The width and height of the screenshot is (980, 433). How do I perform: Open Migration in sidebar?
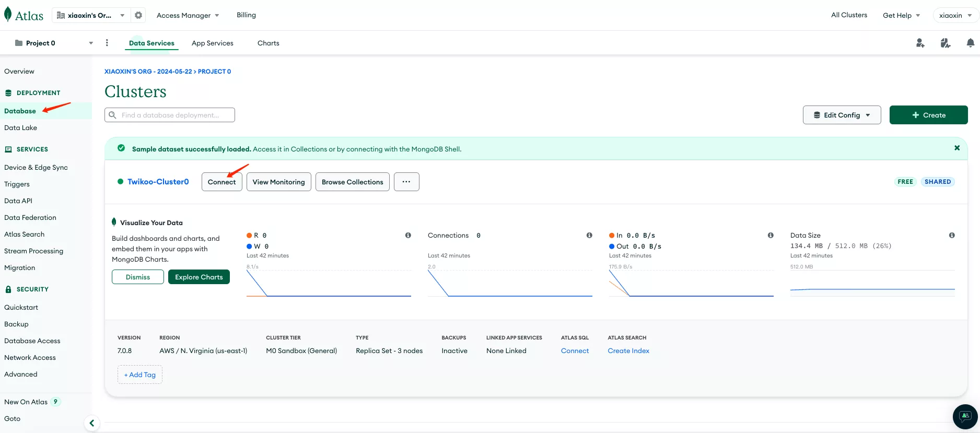pos(20,267)
